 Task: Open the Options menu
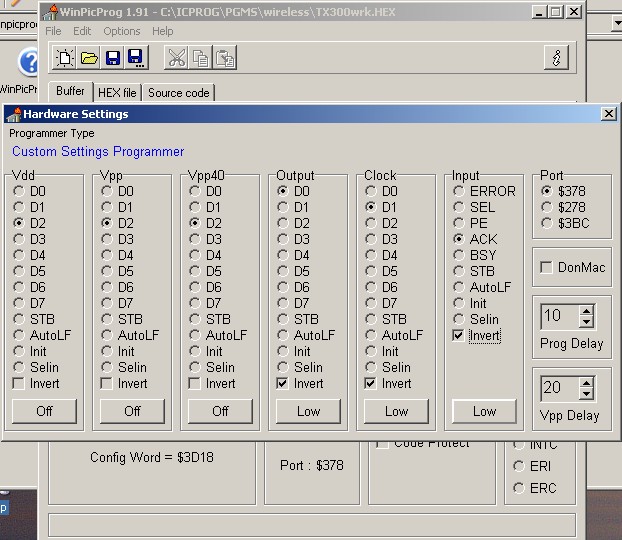[122, 31]
